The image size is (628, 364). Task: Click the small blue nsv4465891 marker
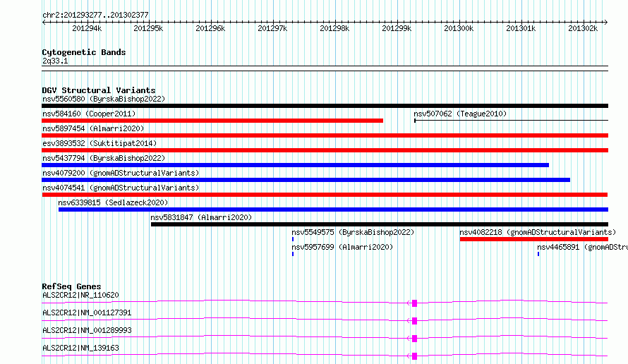pos(538,254)
